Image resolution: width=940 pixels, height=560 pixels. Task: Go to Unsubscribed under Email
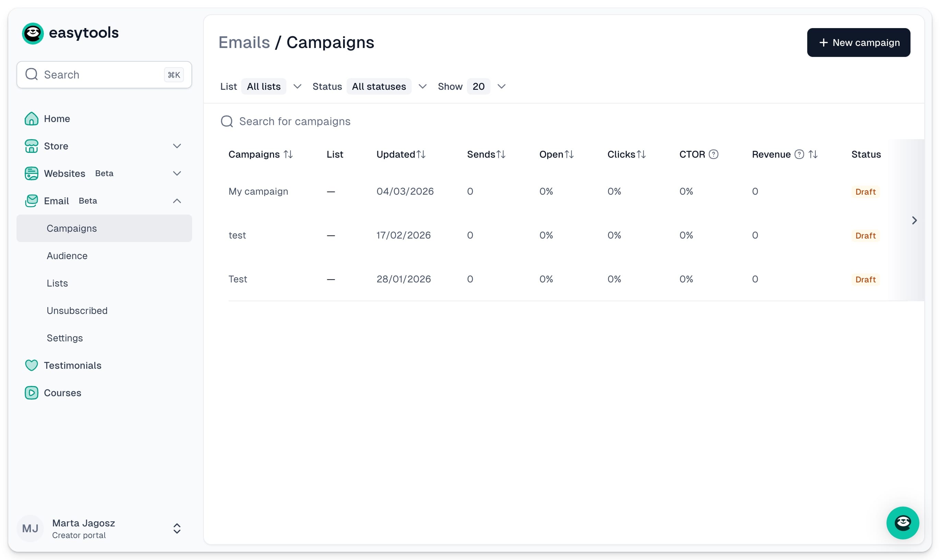(x=77, y=311)
